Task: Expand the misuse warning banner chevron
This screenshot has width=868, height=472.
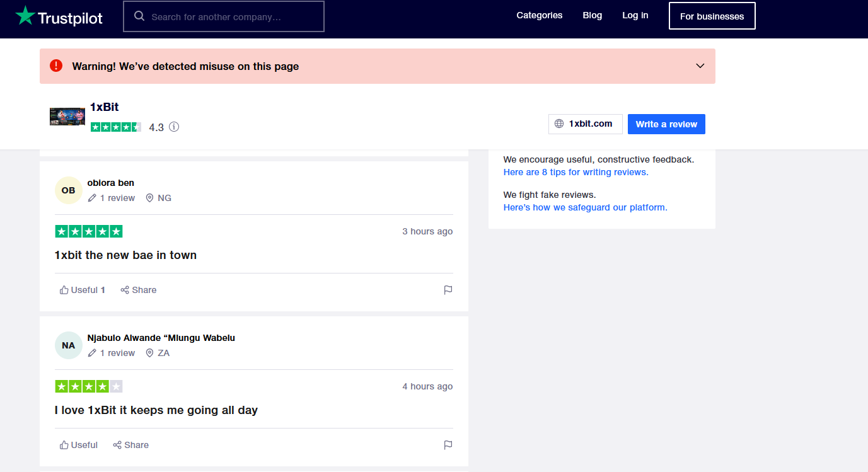Action: pyautogui.click(x=700, y=66)
